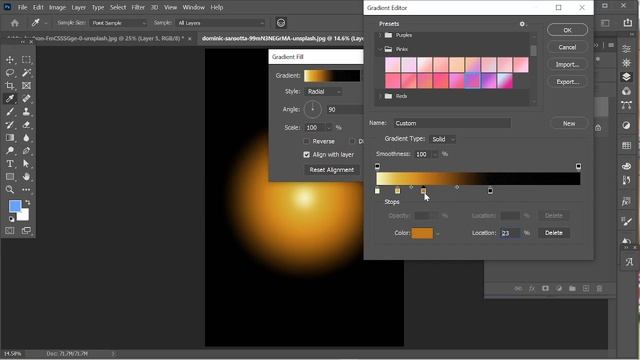Select the History Brush tool
The image size is (640, 360).
[x=10, y=124]
